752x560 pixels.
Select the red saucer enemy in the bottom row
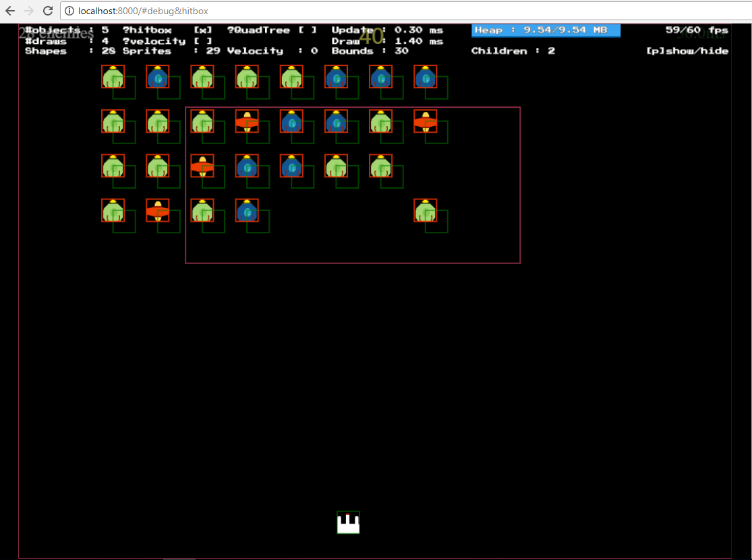click(x=158, y=211)
